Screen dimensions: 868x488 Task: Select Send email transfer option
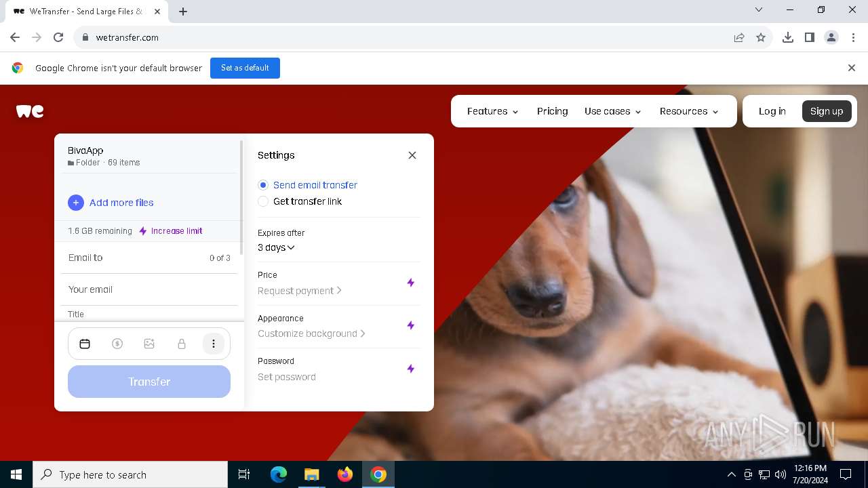(308, 185)
